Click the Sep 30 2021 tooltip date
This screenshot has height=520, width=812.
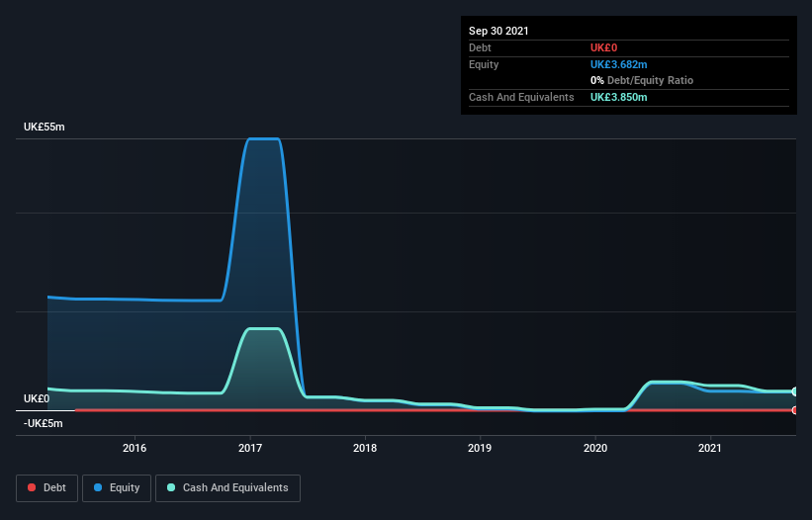tap(498, 31)
